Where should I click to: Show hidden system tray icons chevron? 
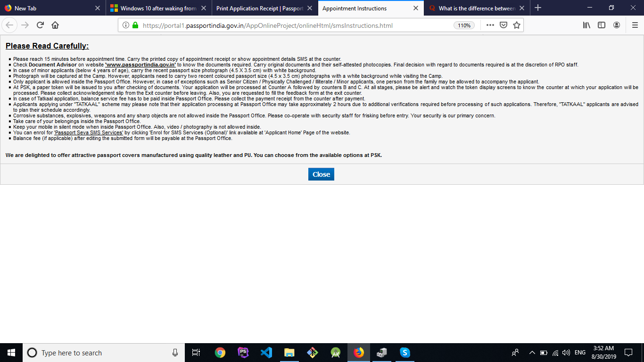coord(532,353)
